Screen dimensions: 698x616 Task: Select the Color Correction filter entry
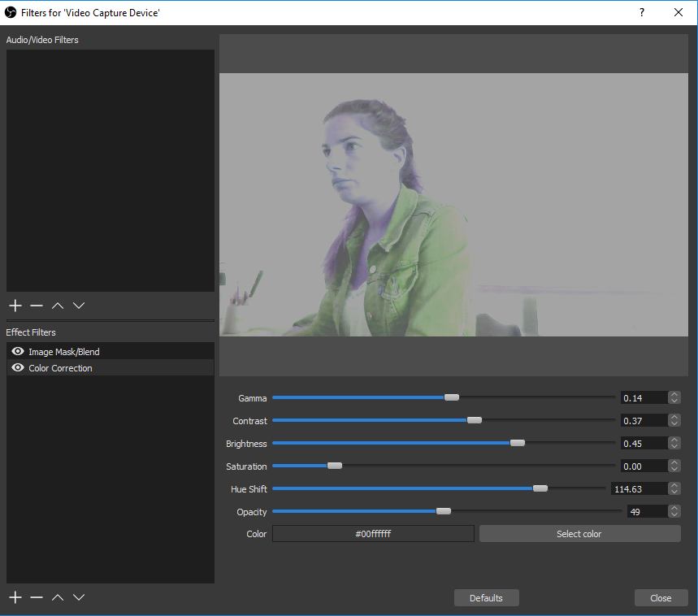(61, 368)
